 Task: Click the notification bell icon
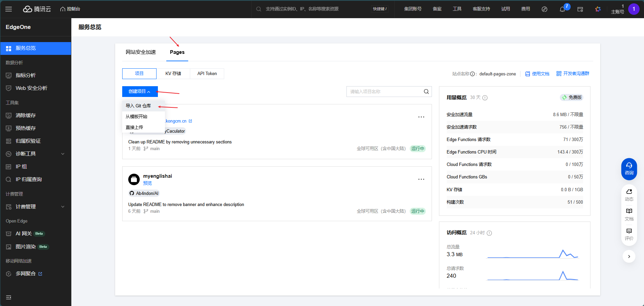(562, 9)
